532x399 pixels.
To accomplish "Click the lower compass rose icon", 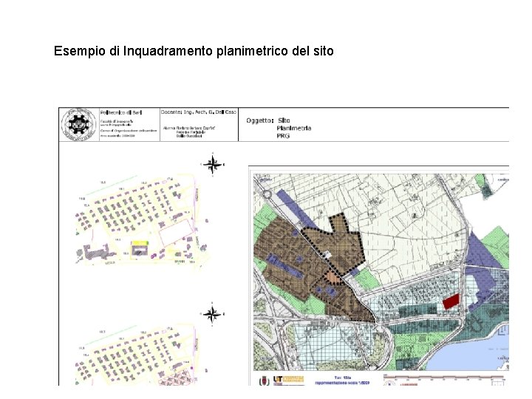I will pos(213,314).
